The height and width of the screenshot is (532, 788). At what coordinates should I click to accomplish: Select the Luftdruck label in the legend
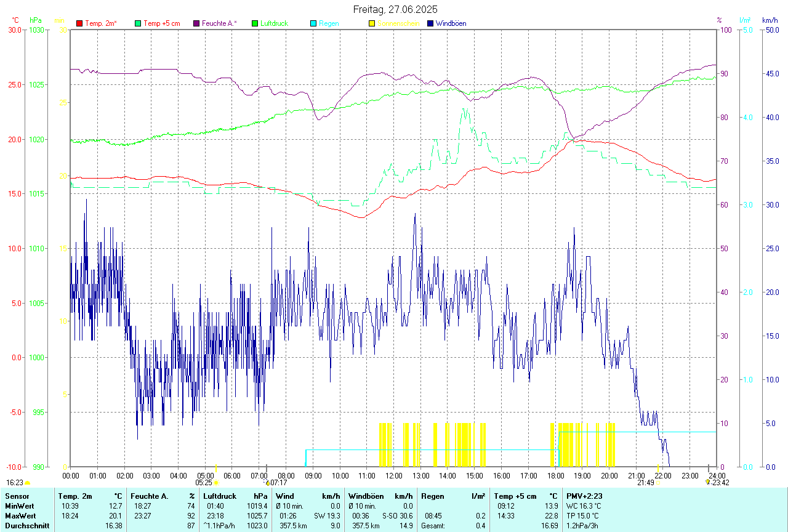pos(274,23)
